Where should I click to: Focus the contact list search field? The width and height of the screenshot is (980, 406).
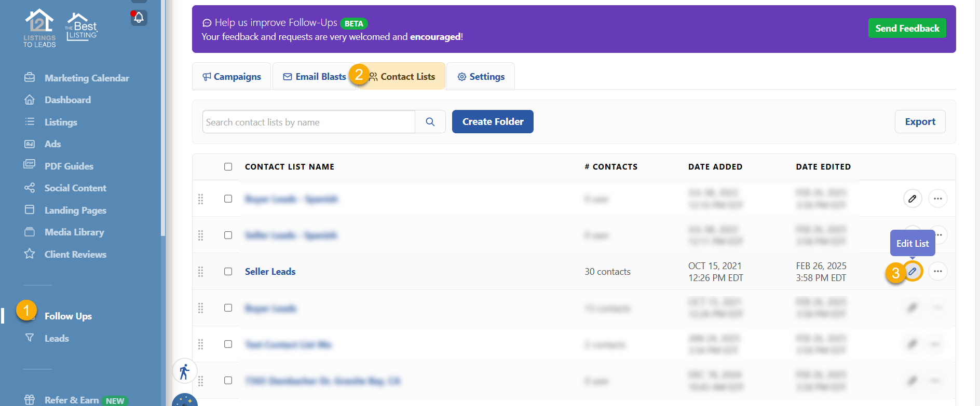point(309,122)
